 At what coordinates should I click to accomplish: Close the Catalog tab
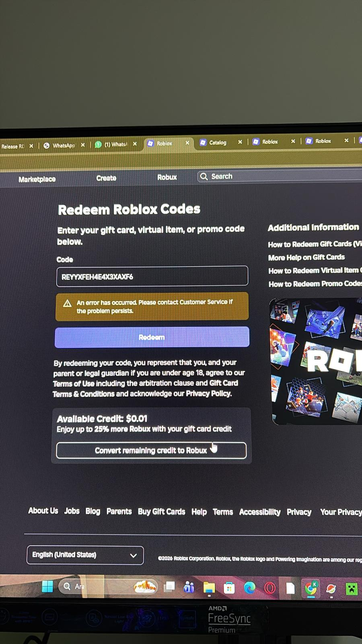pos(240,142)
